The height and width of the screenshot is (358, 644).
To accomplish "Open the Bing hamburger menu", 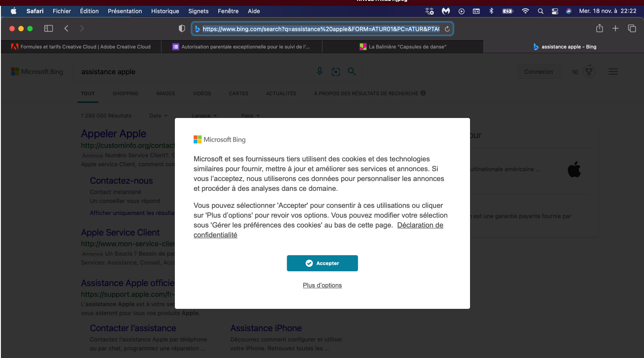I will tap(613, 72).
